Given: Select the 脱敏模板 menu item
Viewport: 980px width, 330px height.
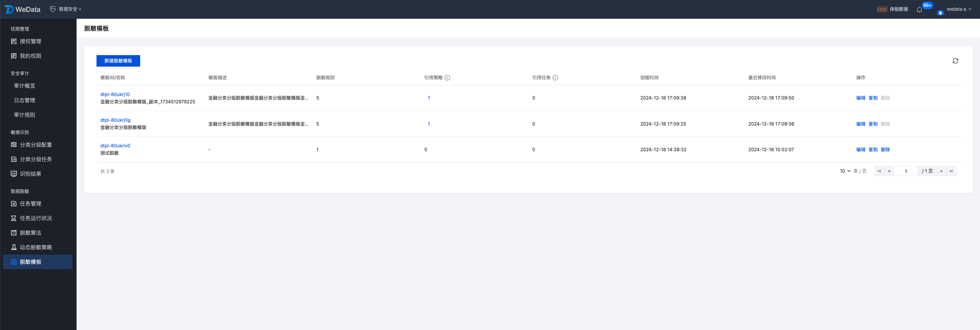Looking at the screenshot, I should [38, 262].
